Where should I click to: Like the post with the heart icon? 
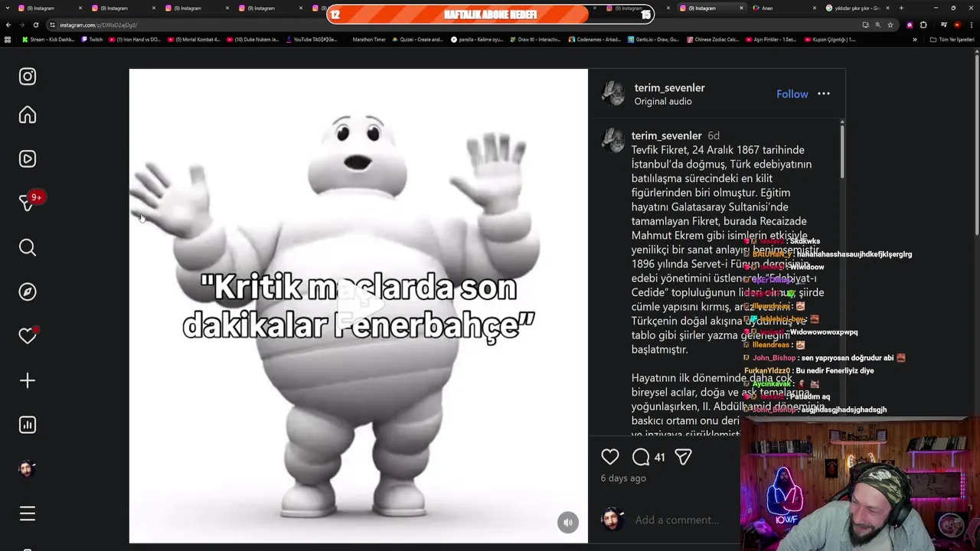(610, 457)
